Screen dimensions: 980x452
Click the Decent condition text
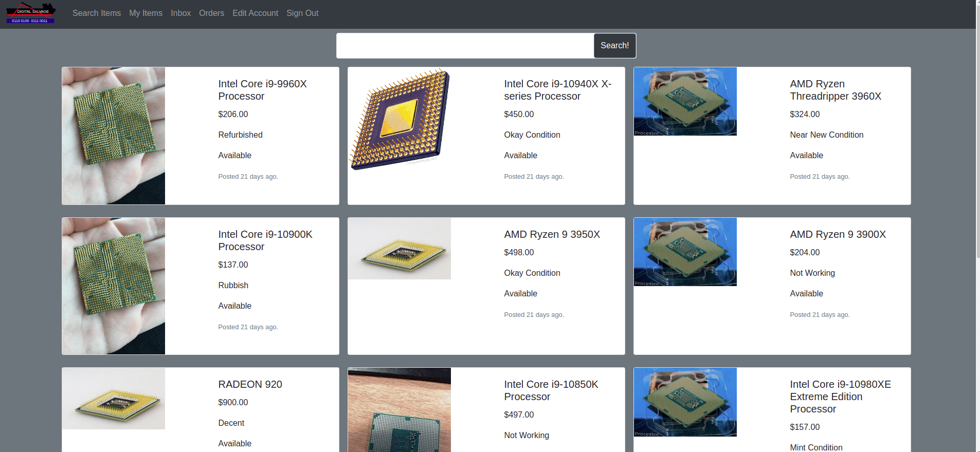(x=231, y=423)
